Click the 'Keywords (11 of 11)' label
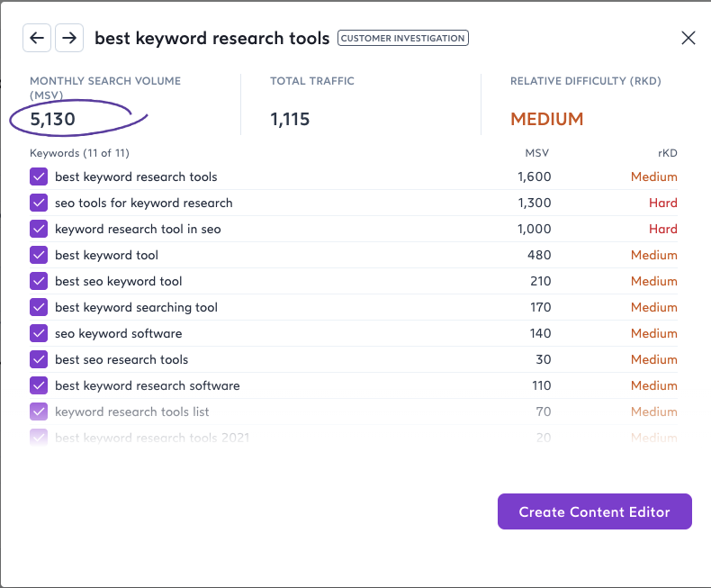 pyautogui.click(x=79, y=153)
